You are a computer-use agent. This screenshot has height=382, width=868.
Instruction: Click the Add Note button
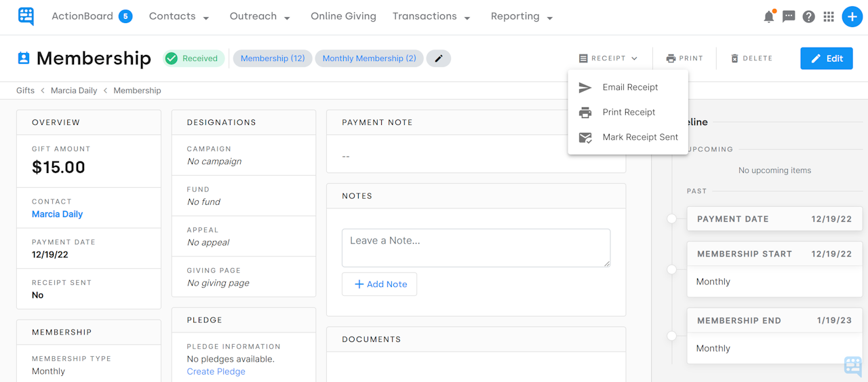tap(380, 284)
